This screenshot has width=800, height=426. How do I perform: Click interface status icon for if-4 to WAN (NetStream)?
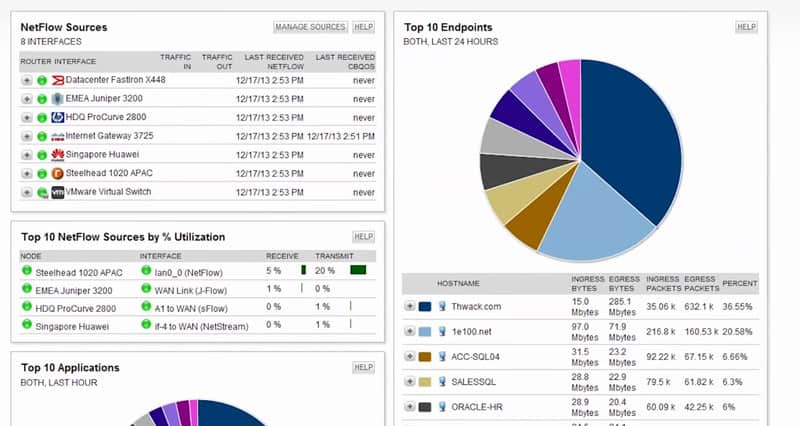146,324
